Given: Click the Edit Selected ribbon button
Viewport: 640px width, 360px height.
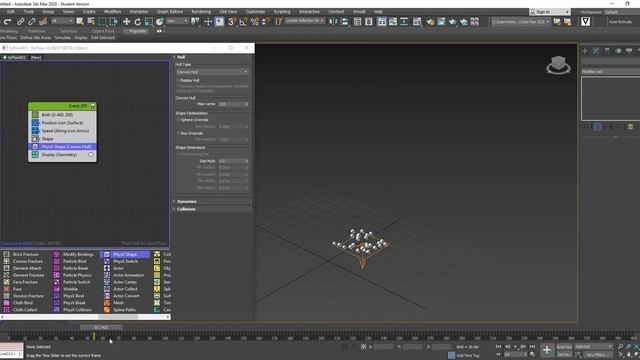Looking at the screenshot, I should [x=102, y=38].
